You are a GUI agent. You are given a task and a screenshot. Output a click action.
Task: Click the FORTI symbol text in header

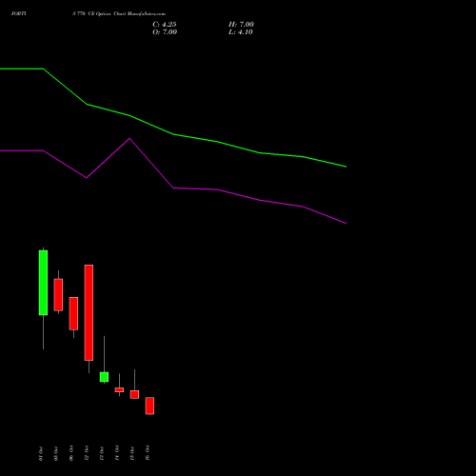[x=19, y=13]
